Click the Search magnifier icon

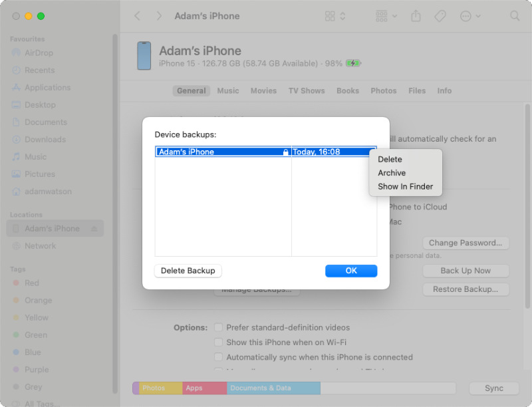[515, 16]
